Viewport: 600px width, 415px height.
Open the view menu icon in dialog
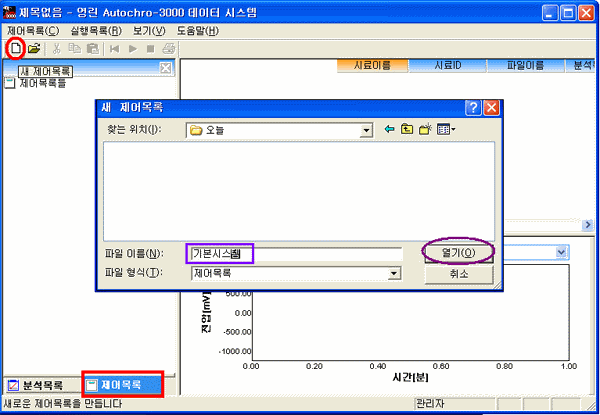click(x=445, y=130)
